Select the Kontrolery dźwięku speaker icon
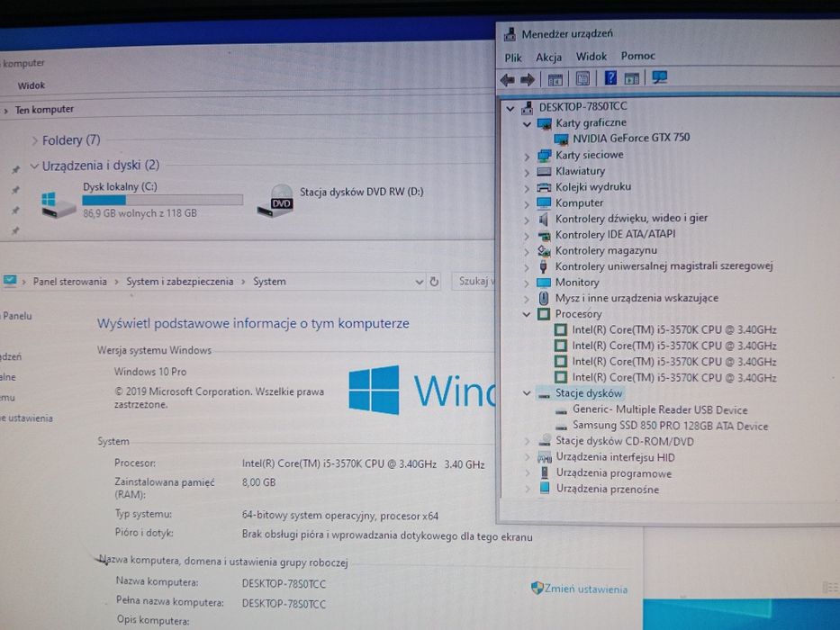840x630 pixels. click(x=544, y=219)
